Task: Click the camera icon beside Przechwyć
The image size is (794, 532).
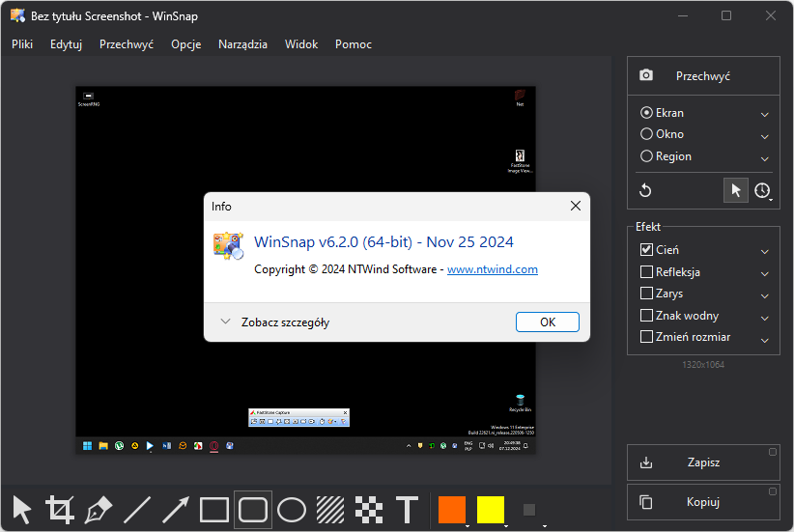Action: 646,75
